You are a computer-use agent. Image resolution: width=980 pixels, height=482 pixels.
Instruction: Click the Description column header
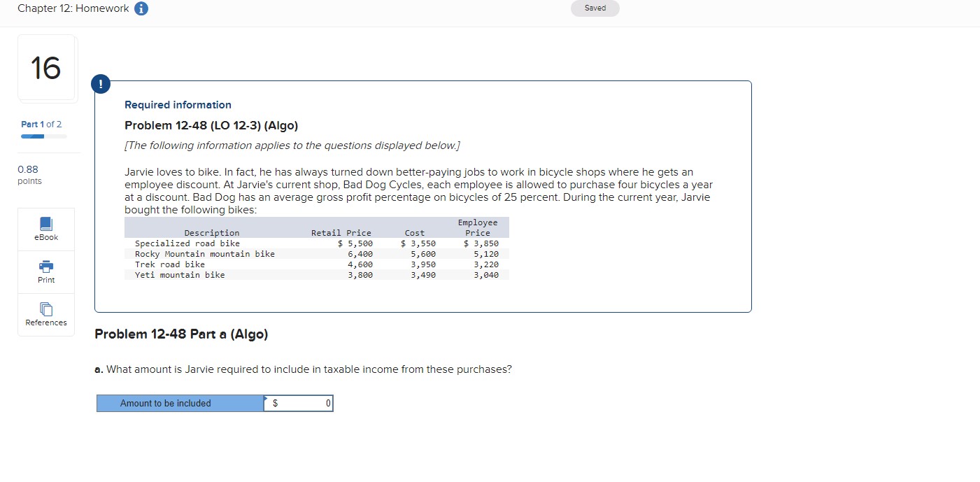(211, 233)
